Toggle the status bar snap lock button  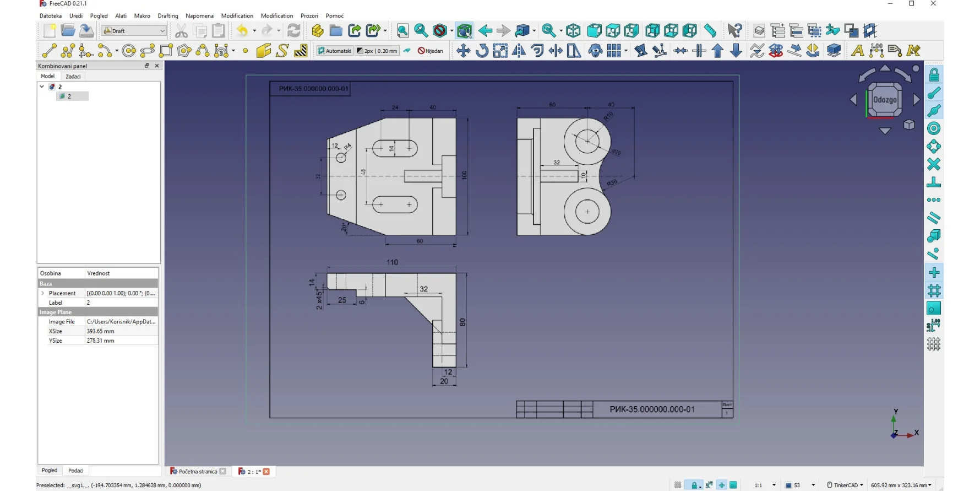click(x=694, y=485)
